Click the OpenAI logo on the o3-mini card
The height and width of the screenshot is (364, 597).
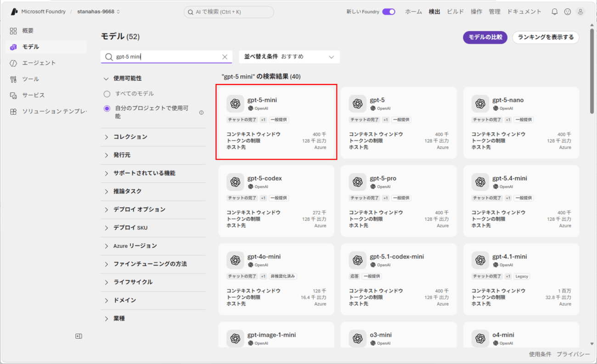[x=357, y=339]
